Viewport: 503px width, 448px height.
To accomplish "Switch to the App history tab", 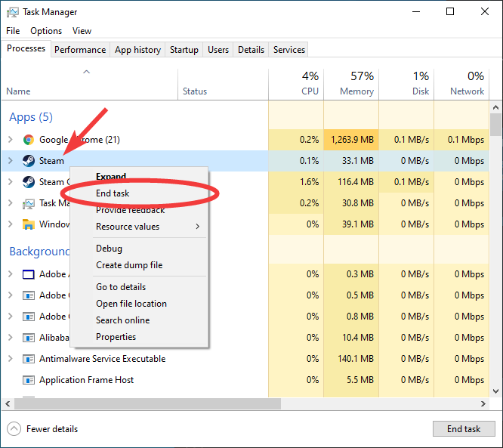I will pyautogui.click(x=137, y=50).
